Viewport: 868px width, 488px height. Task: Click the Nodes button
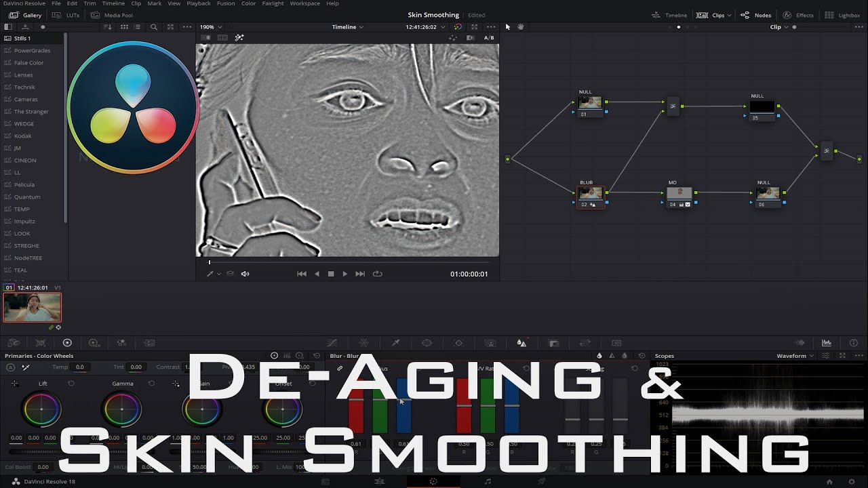coord(755,15)
